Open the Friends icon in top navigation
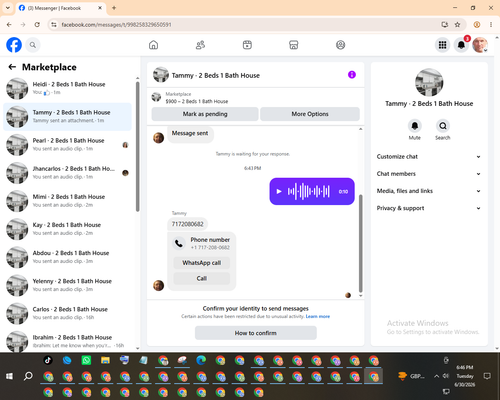 (200, 45)
